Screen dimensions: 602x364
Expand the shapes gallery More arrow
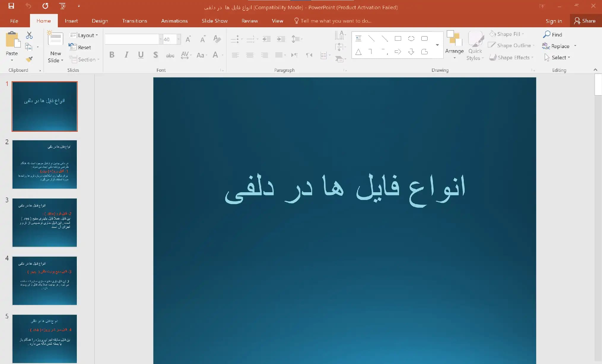click(437, 45)
